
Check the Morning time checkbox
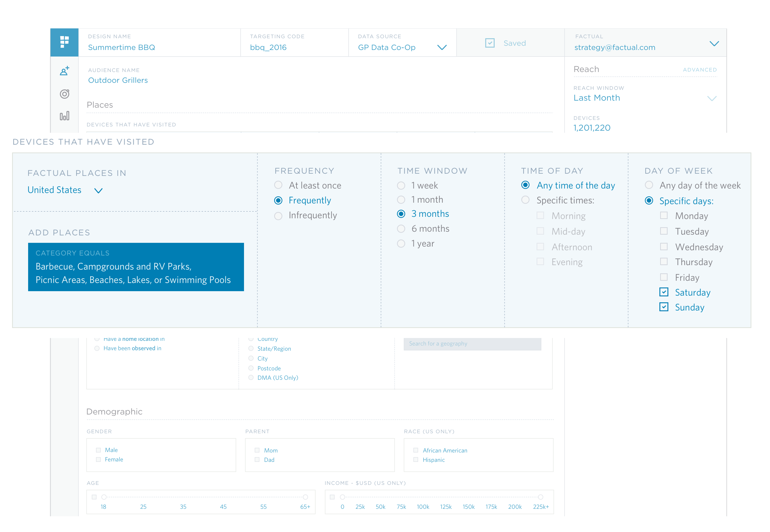point(540,215)
